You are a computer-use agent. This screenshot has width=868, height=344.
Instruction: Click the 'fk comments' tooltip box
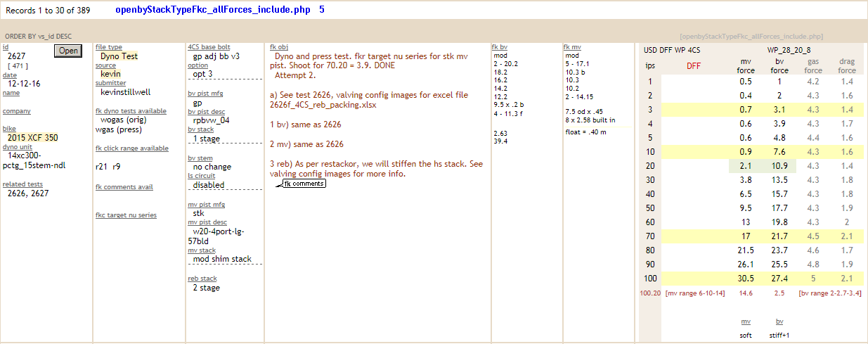coord(304,184)
